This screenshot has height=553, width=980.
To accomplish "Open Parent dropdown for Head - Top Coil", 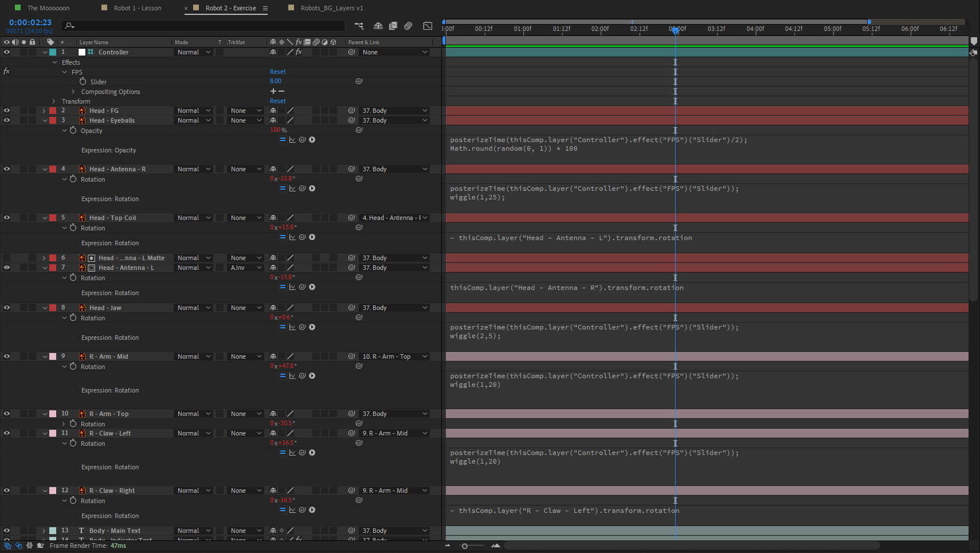I will click(394, 218).
